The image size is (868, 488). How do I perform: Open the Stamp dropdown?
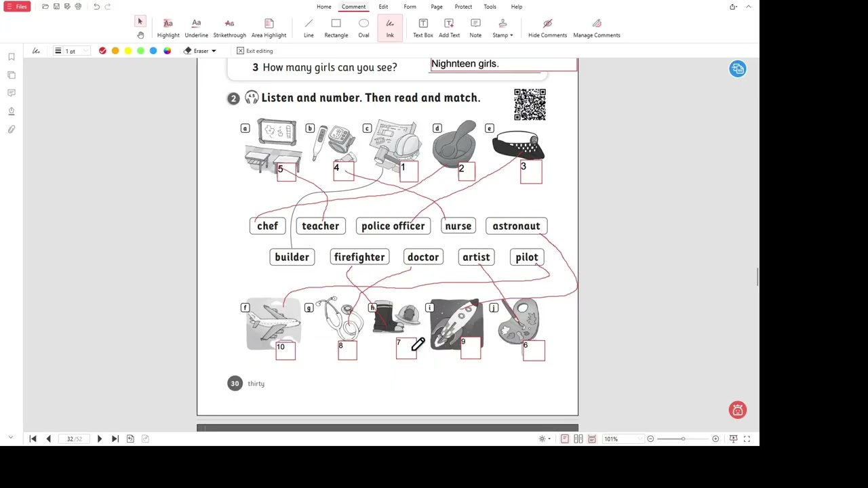click(x=502, y=28)
